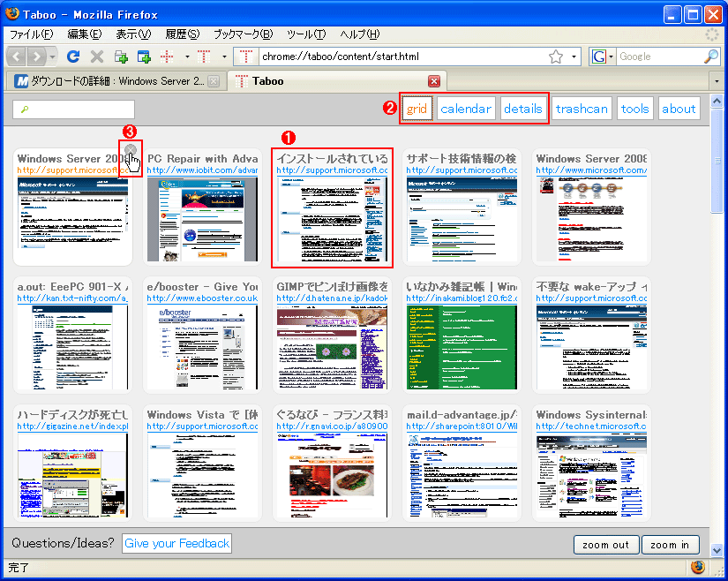Click the http://gigazine.net link
Screen dimensions: 728x581
72,426
